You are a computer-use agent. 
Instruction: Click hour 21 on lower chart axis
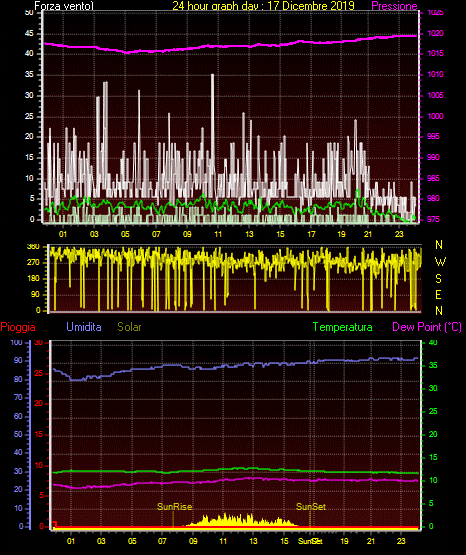370,541
